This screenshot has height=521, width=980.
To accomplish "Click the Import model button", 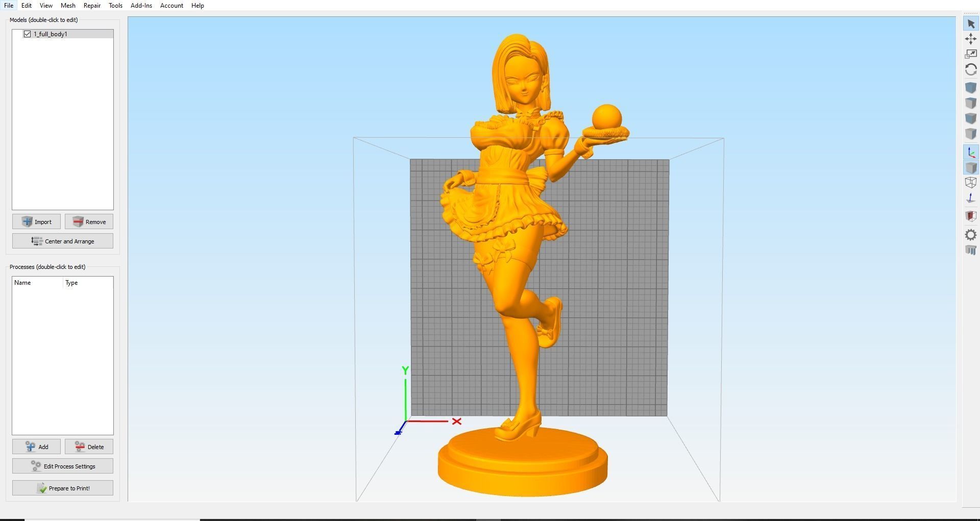I will (x=36, y=222).
